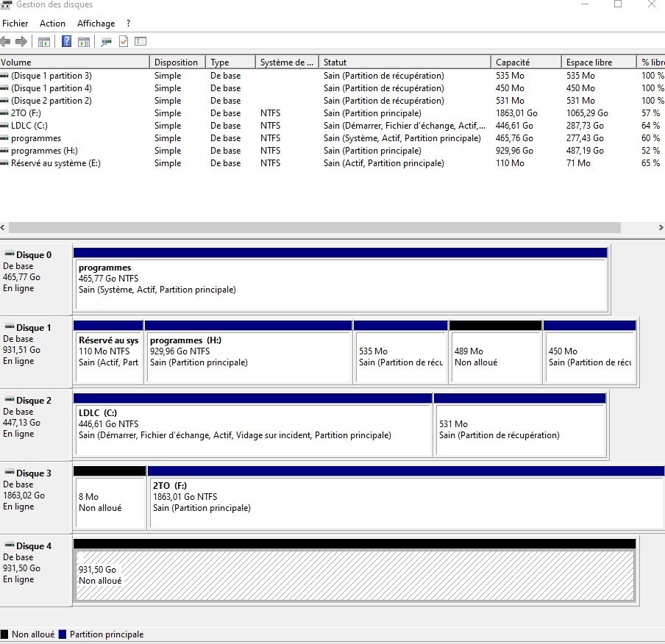
Task: Sort volumes by Statut column header
Action: click(335, 62)
